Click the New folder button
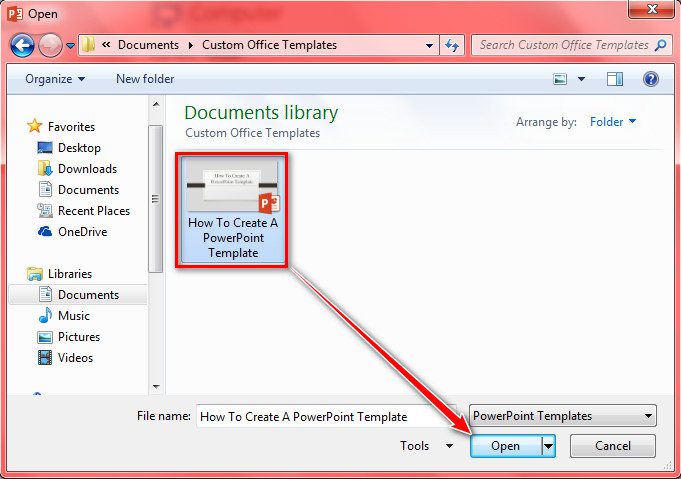This screenshot has height=479, width=681. pyautogui.click(x=145, y=79)
